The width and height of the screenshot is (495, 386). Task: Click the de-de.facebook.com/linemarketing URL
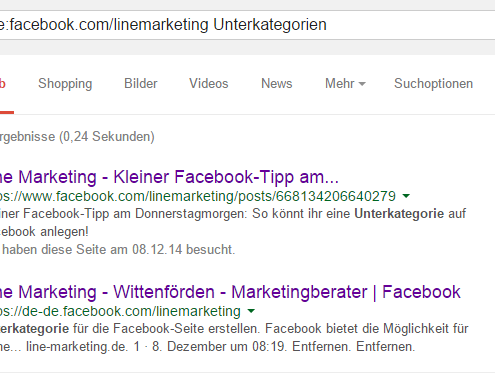(120, 311)
